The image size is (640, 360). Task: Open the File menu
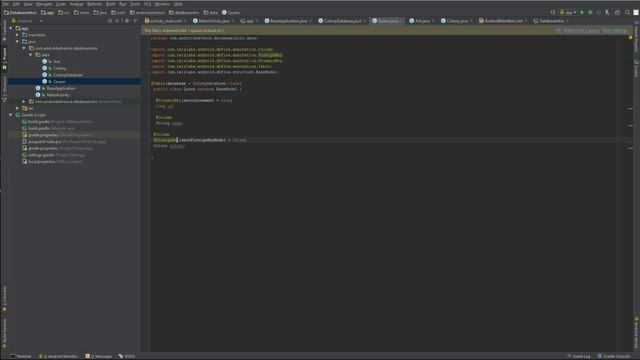pos(5,4)
